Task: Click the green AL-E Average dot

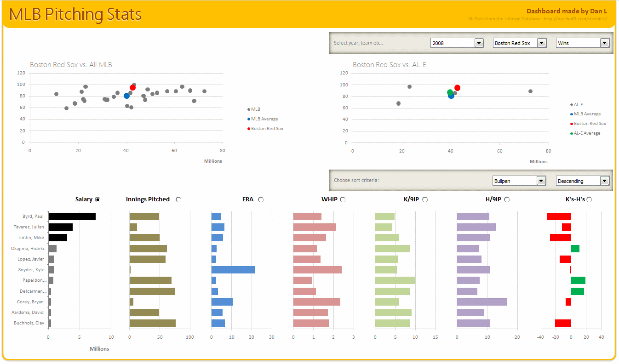Action: [x=450, y=93]
